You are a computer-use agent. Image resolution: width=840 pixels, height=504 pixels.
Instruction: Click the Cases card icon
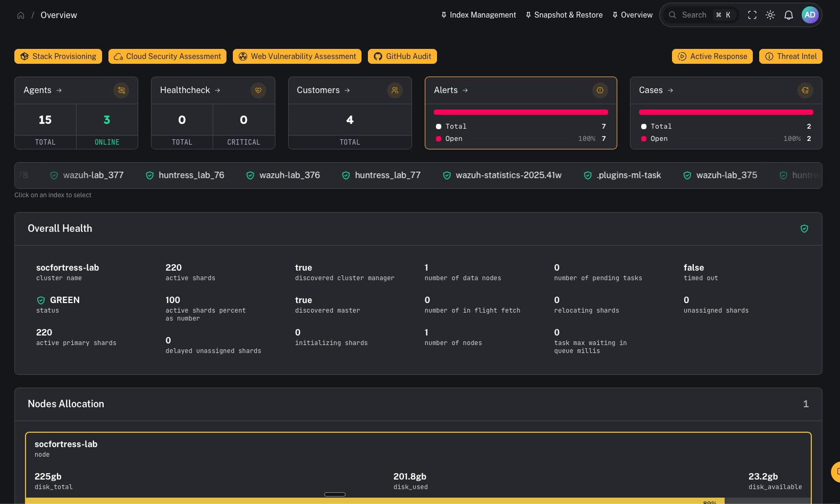[x=805, y=90]
